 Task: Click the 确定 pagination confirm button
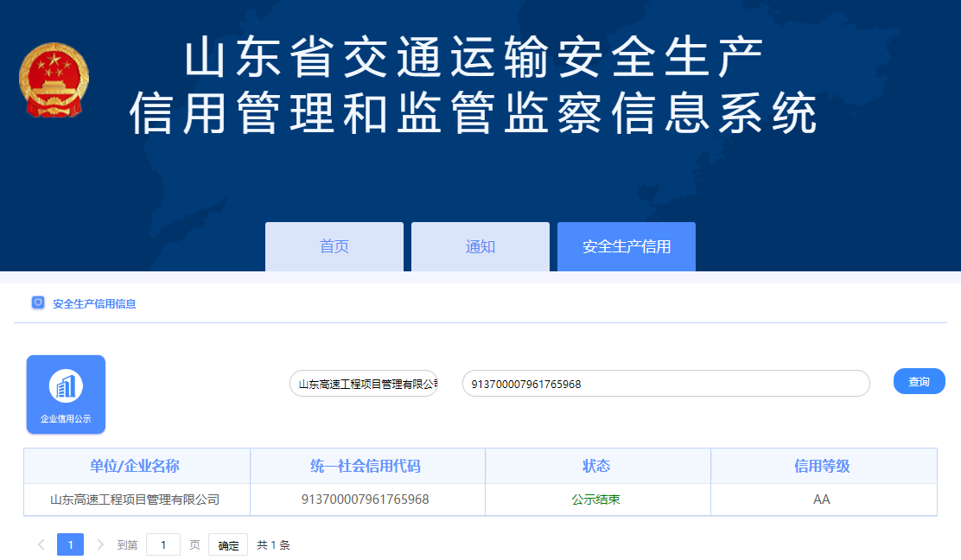228,545
